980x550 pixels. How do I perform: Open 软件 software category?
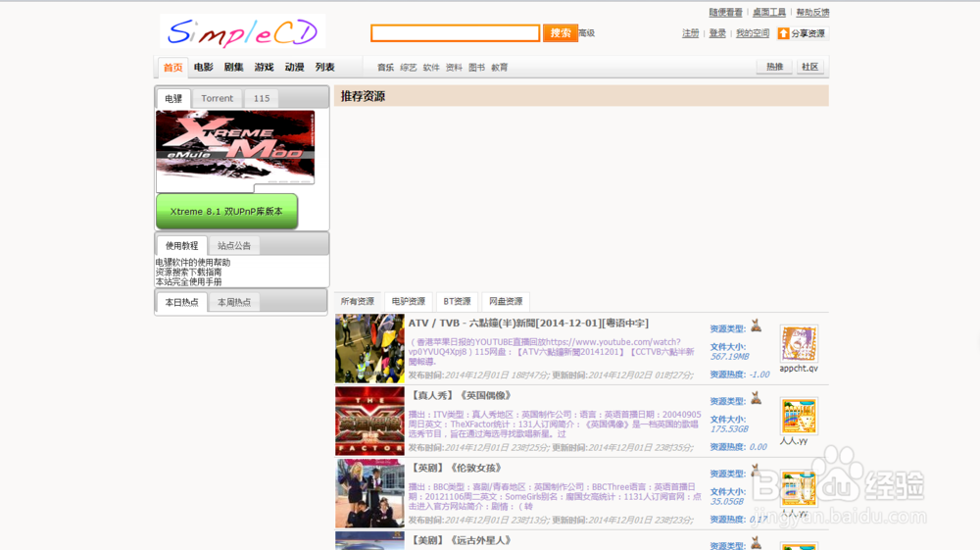pos(431,68)
